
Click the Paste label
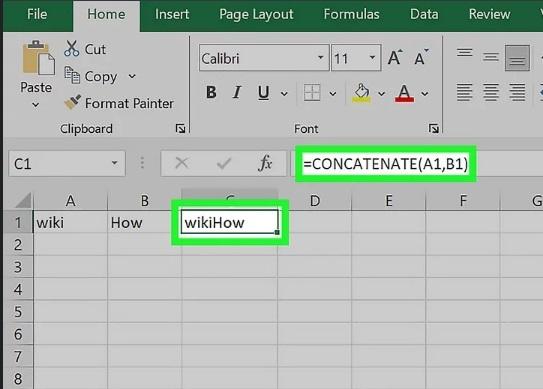point(36,87)
